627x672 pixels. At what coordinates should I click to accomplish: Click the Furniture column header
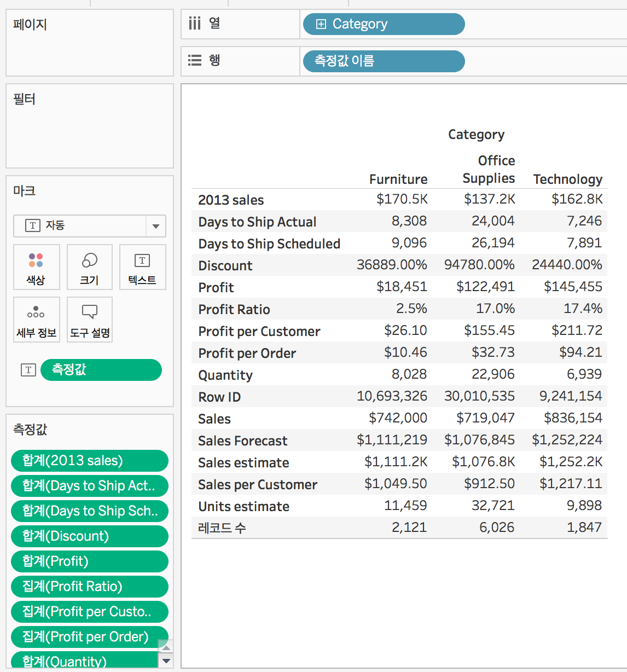tap(398, 179)
